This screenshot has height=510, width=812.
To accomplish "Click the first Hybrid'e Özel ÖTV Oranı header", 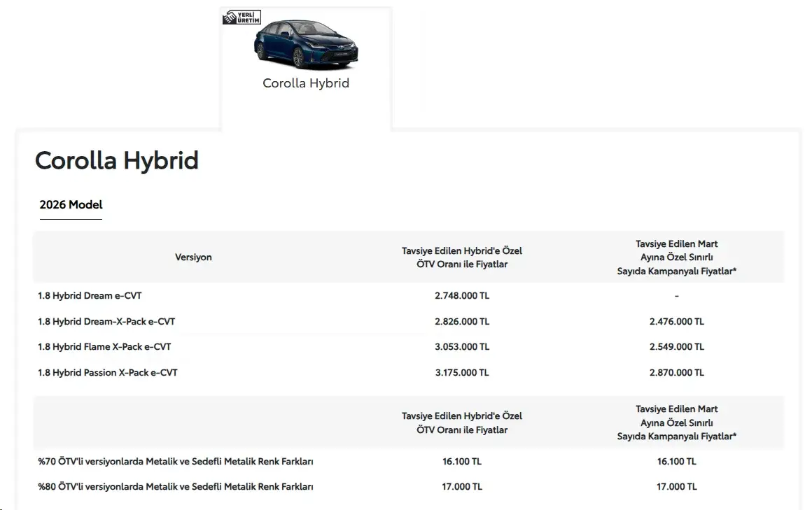I will point(462,257).
